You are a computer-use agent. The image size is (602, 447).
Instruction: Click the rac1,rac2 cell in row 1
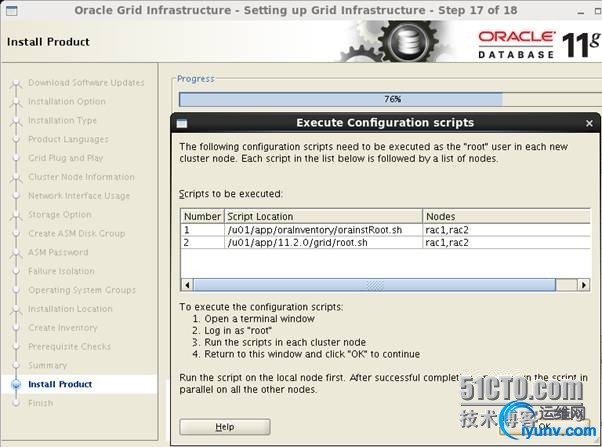tap(506, 230)
